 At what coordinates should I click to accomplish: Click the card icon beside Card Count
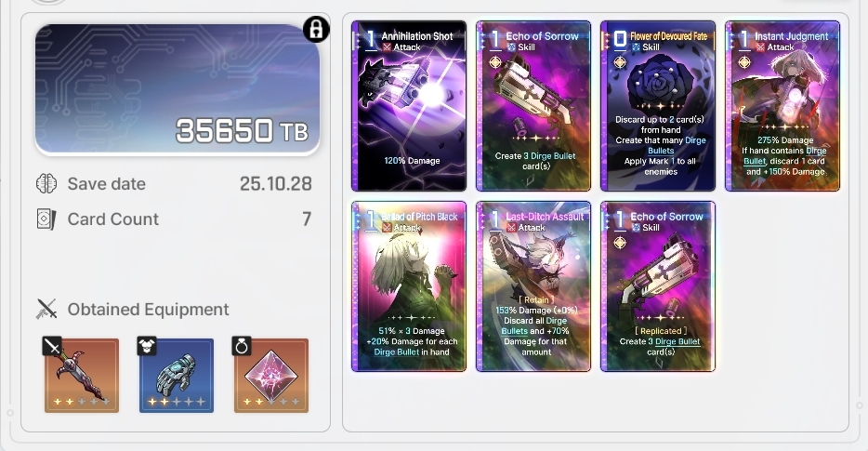tap(46, 219)
